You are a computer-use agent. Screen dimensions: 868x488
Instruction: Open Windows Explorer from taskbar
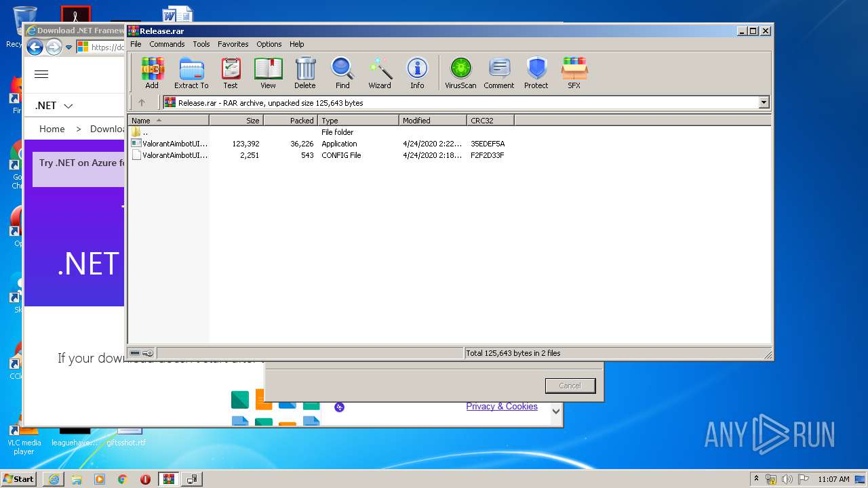(x=77, y=479)
